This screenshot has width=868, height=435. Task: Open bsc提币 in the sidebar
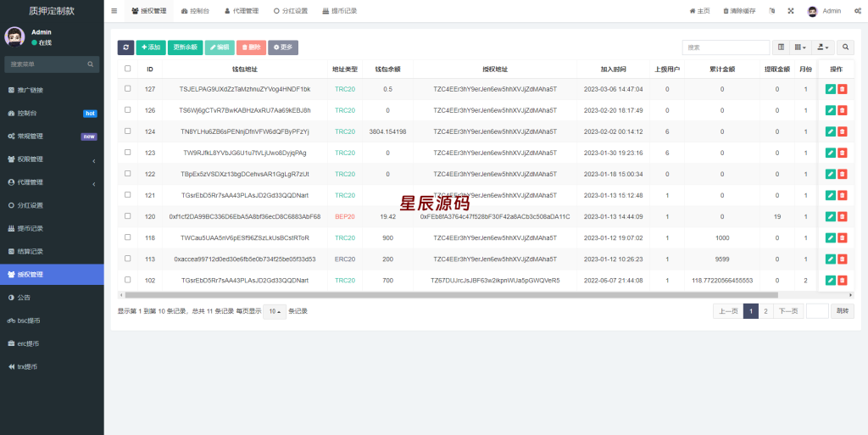[52, 321]
